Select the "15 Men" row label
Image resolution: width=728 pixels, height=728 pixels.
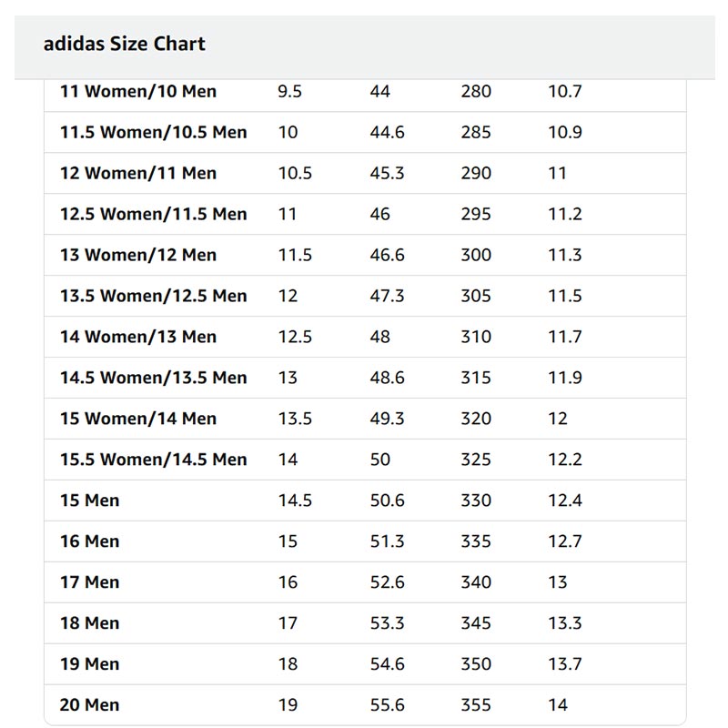pyautogui.click(x=90, y=500)
